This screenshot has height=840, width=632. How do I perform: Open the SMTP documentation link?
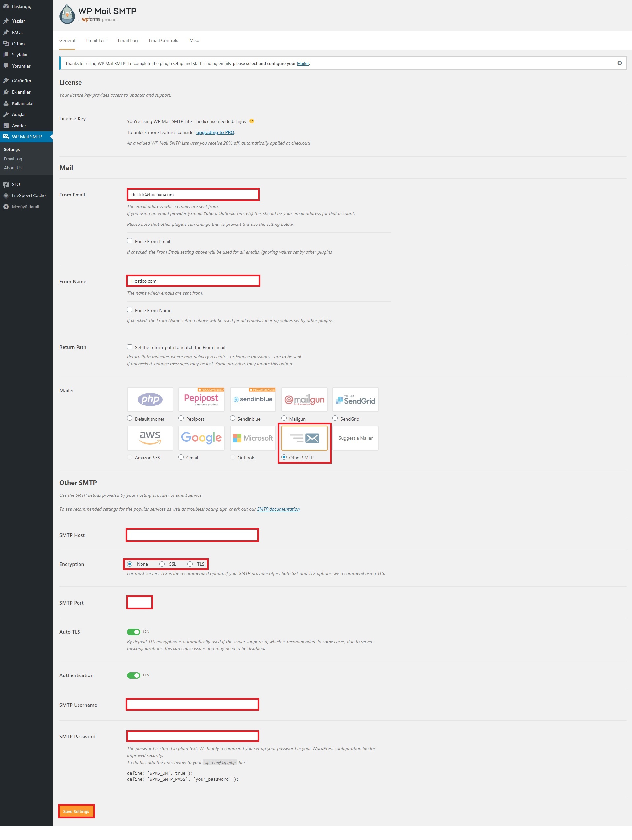coord(278,509)
